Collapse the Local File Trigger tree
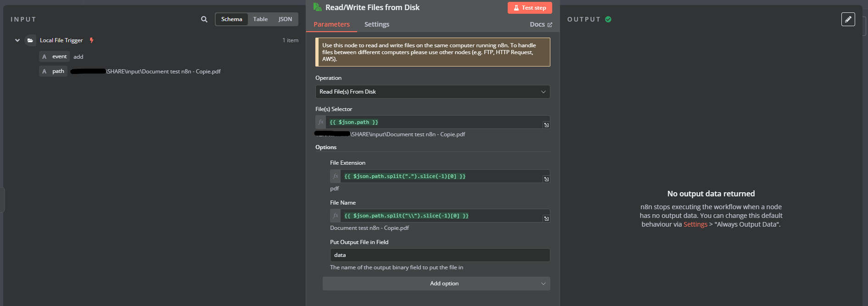The width and height of the screenshot is (868, 306). coord(17,40)
